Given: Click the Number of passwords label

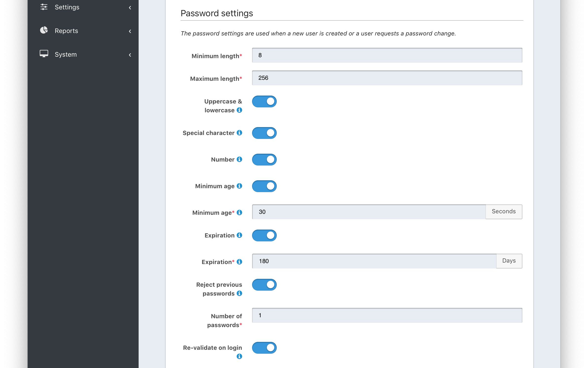Looking at the screenshot, I should coord(225,320).
